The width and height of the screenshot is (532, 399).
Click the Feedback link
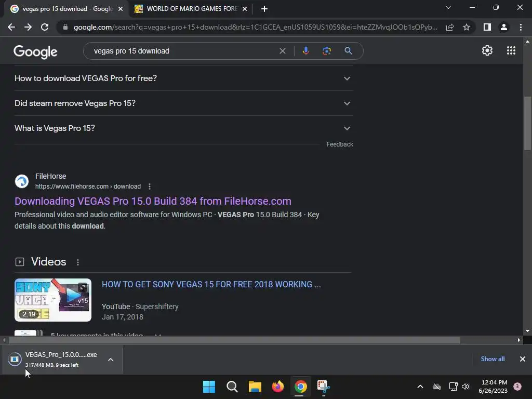[340, 144]
